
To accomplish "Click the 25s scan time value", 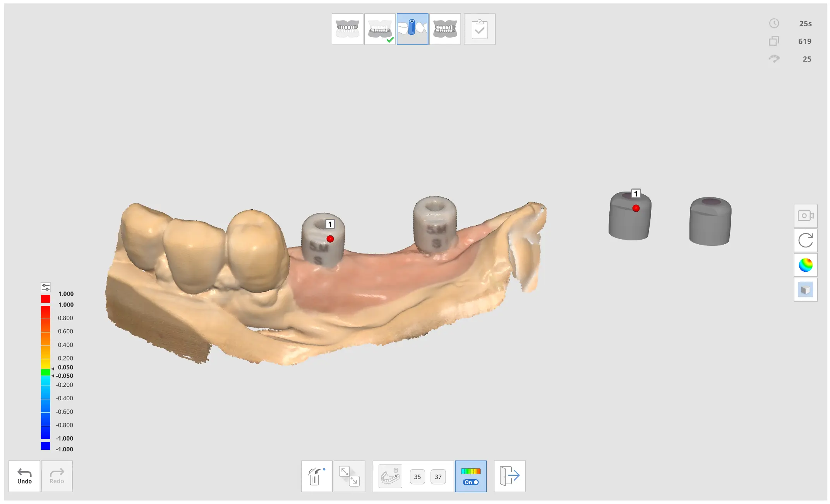I will point(805,24).
